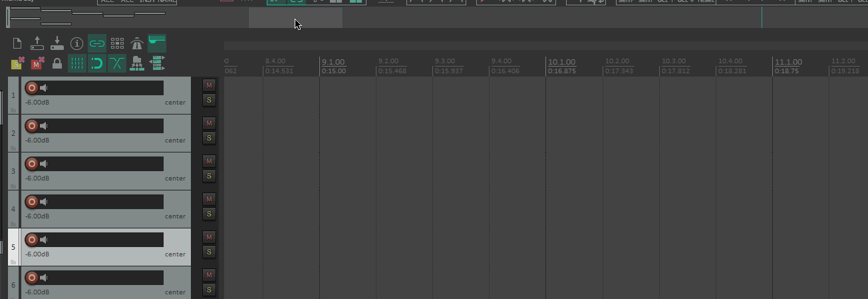Toggle the chain-link item grouping icon

(97, 43)
